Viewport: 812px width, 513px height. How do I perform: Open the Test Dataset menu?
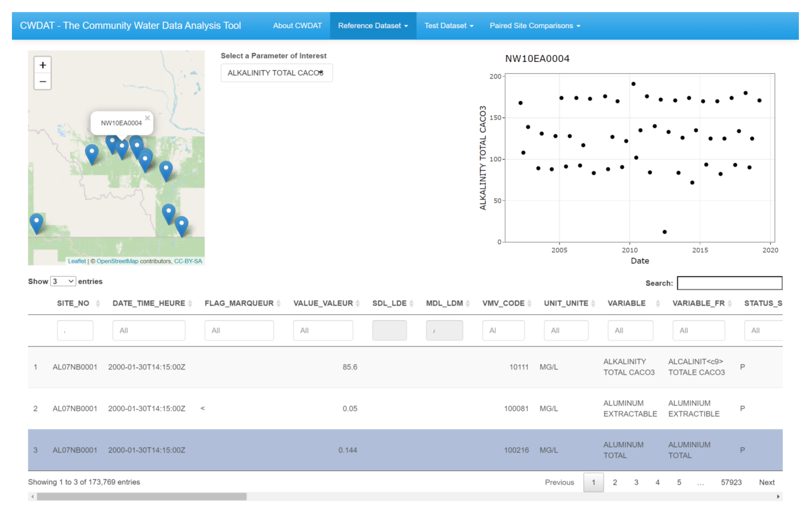tap(448, 26)
